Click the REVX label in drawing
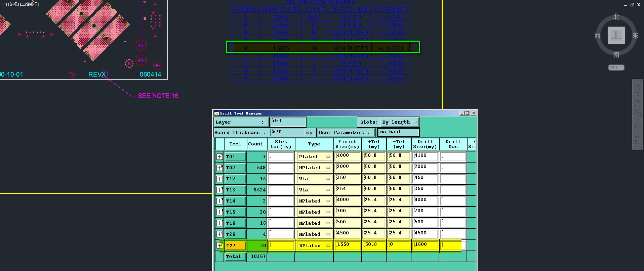Image resolution: width=644 pixels, height=271 pixels. pyautogui.click(x=97, y=75)
